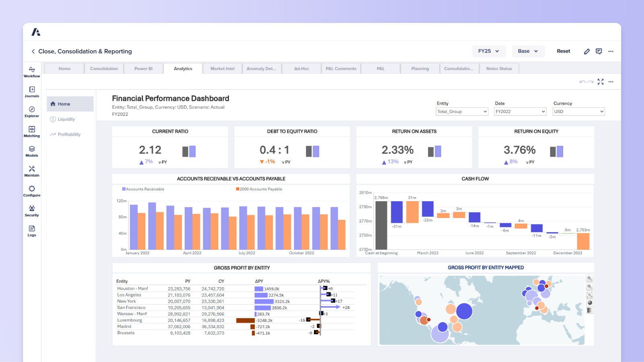This screenshot has width=644, height=362.
Task: Open the Models section
Action: 32,151
